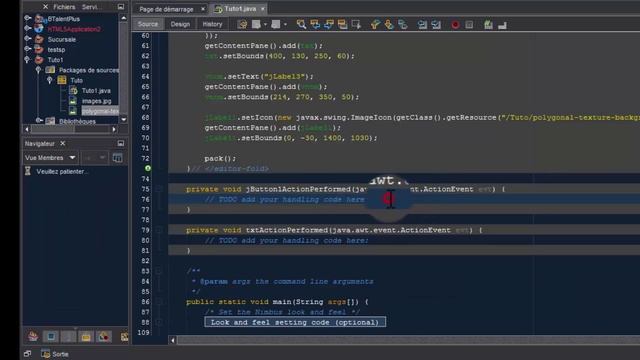Click Find Previous Occurrence icon
Viewport: 640px width, 360px height.
point(315,24)
